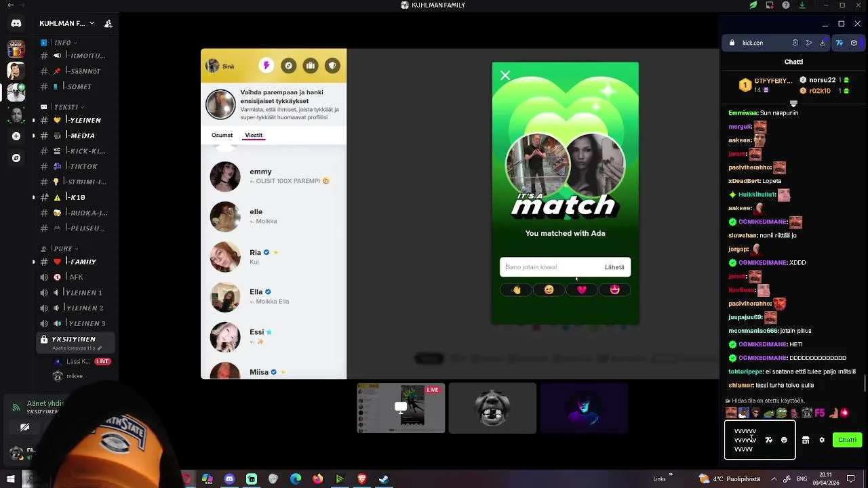Select the purple silhouette participant tile
The height and width of the screenshot is (488, 868).
point(584,408)
